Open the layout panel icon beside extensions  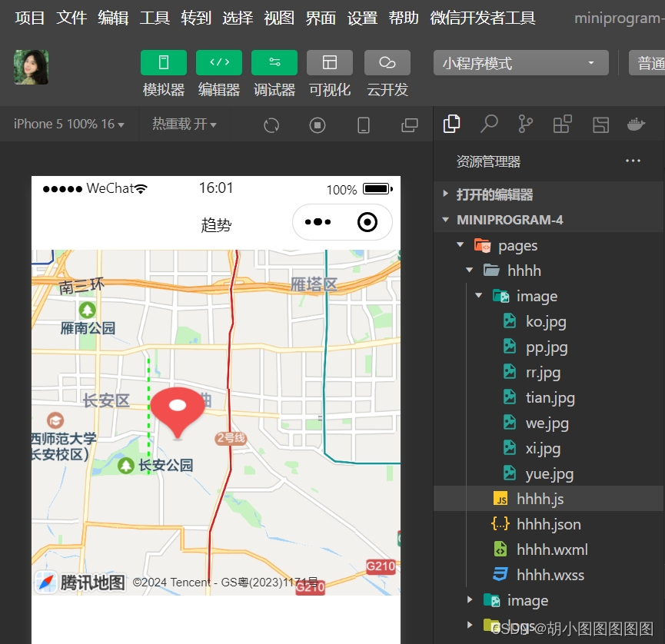coord(600,124)
